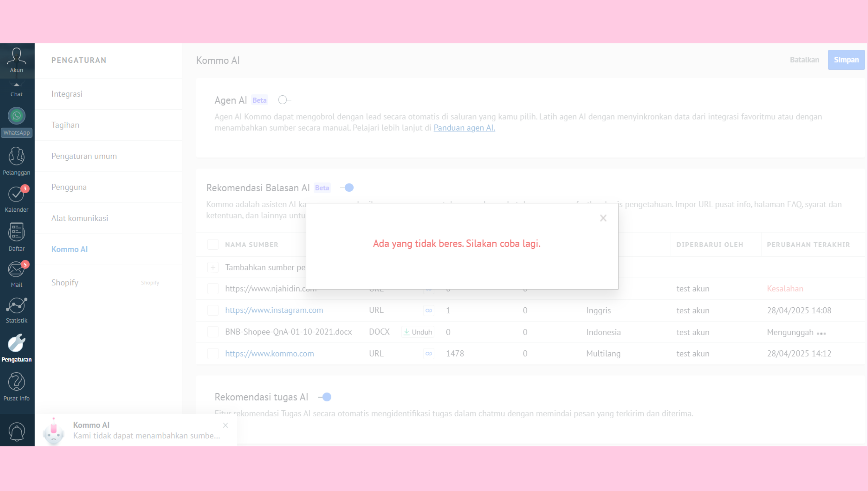Click Indonesia language cell
Image resolution: width=868 pixels, height=491 pixels.
(x=603, y=332)
